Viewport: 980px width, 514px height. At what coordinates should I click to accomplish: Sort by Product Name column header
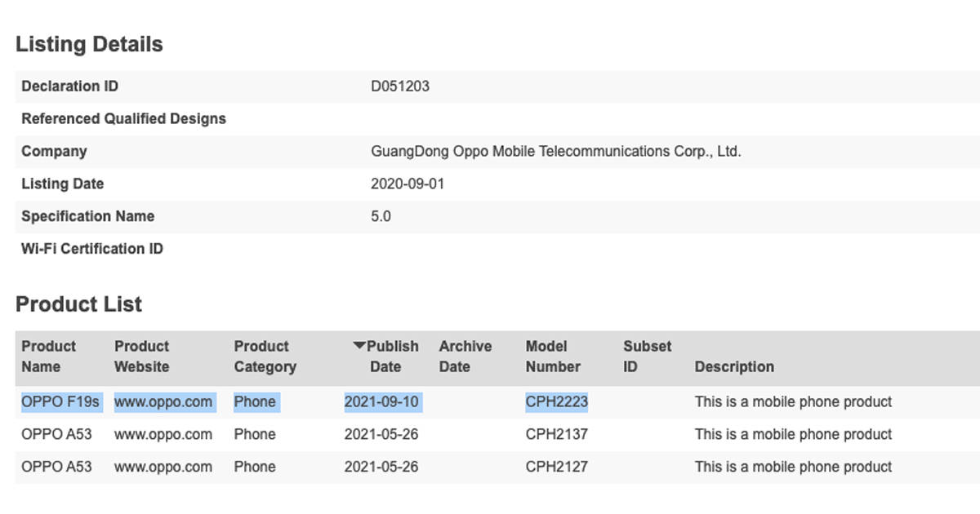pyautogui.click(x=50, y=357)
